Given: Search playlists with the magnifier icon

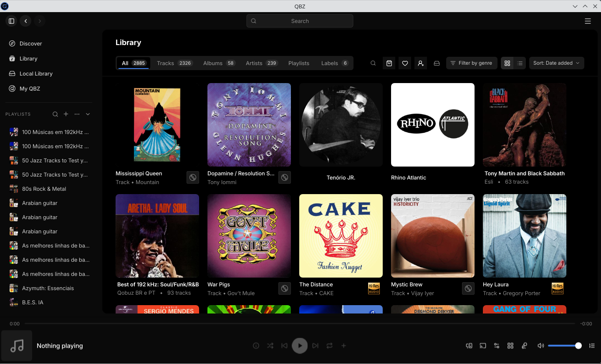Looking at the screenshot, I should coord(55,114).
